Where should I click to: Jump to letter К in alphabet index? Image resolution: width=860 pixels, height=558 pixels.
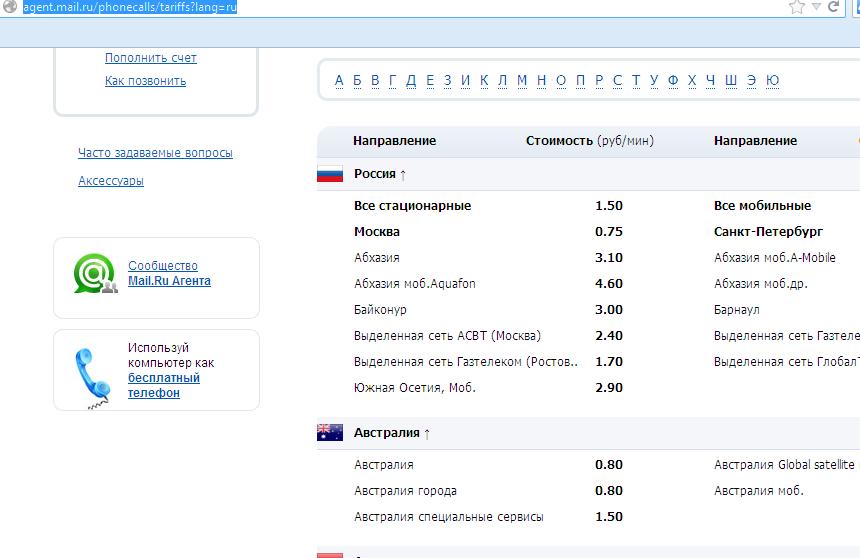tap(484, 80)
